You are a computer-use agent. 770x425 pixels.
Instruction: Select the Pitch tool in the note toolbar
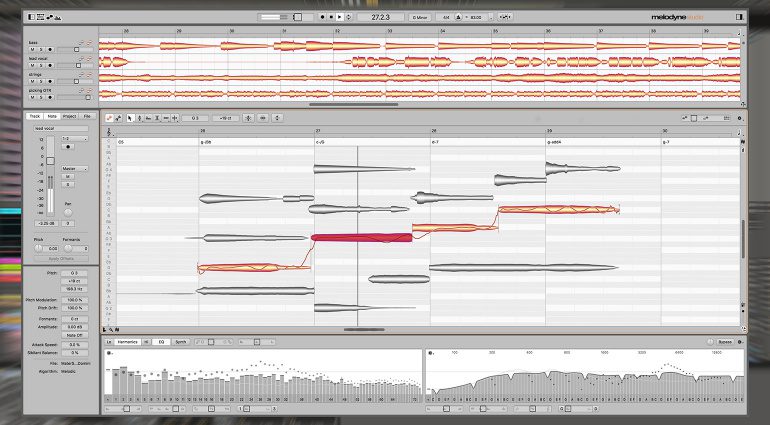(x=140, y=118)
